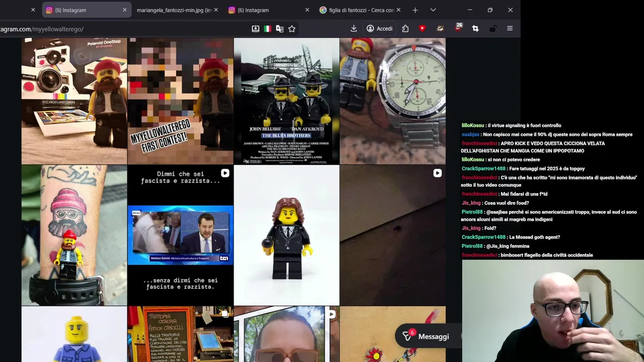
Task: Open a new tab with the plus button
Action: coord(415,10)
